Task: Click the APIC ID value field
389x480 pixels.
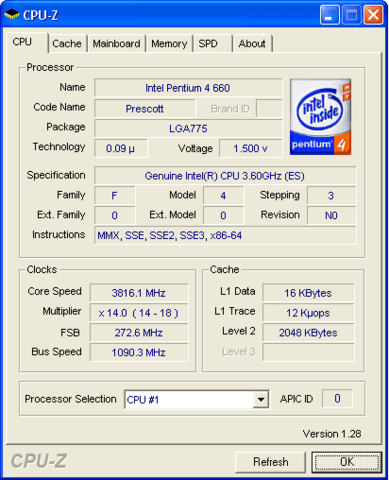Action: click(337, 398)
